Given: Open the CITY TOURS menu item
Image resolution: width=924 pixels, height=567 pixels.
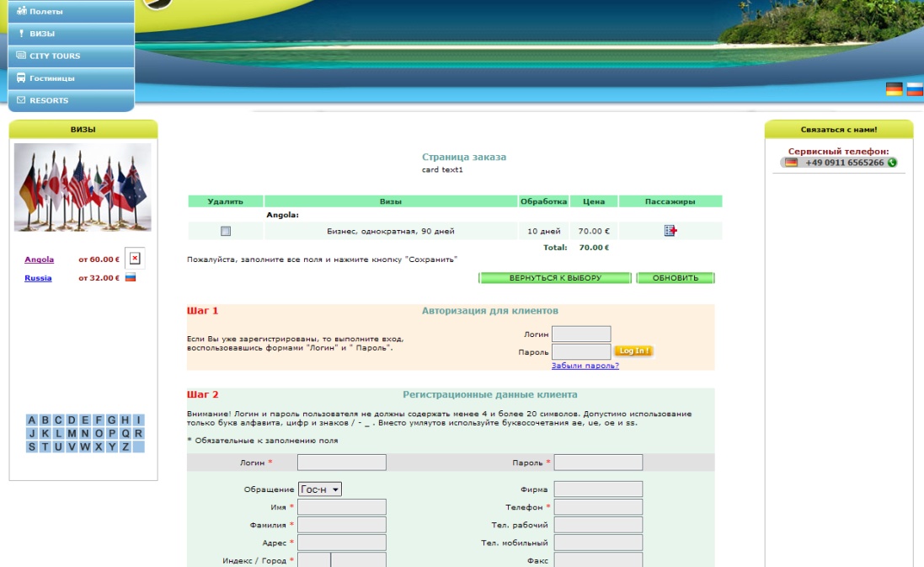Looking at the screenshot, I should 71,56.
